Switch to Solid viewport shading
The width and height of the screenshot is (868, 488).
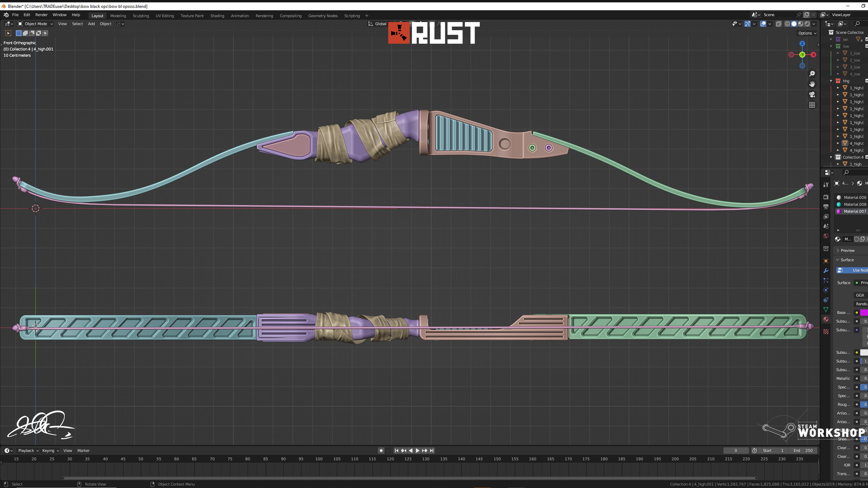794,24
